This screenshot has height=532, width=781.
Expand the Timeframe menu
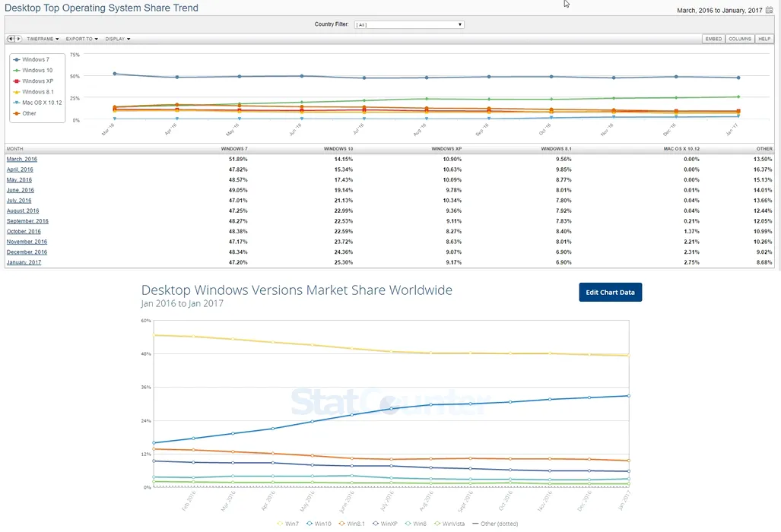43,39
